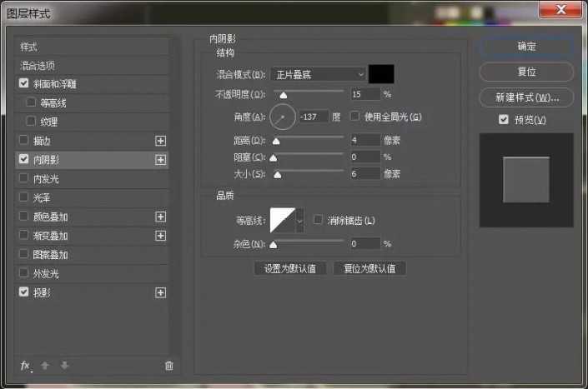Toggle the 消除锯齿 checkbox

pyautogui.click(x=318, y=220)
